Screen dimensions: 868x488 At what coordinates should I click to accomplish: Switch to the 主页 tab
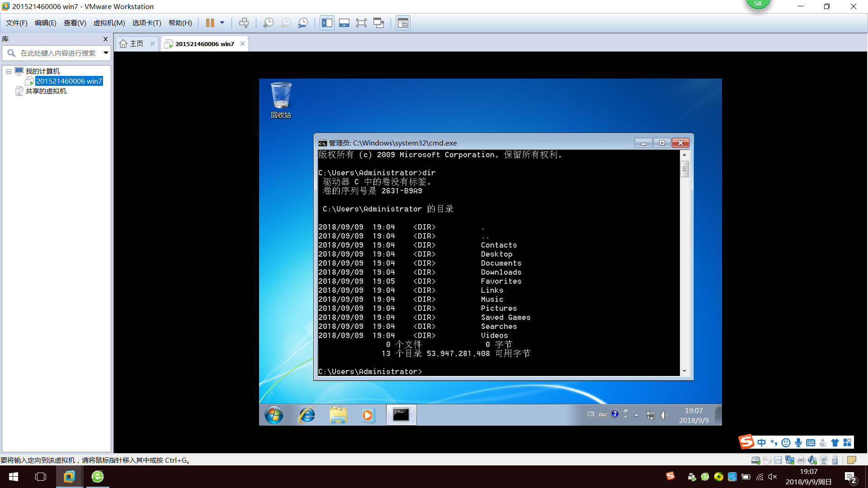(136, 44)
